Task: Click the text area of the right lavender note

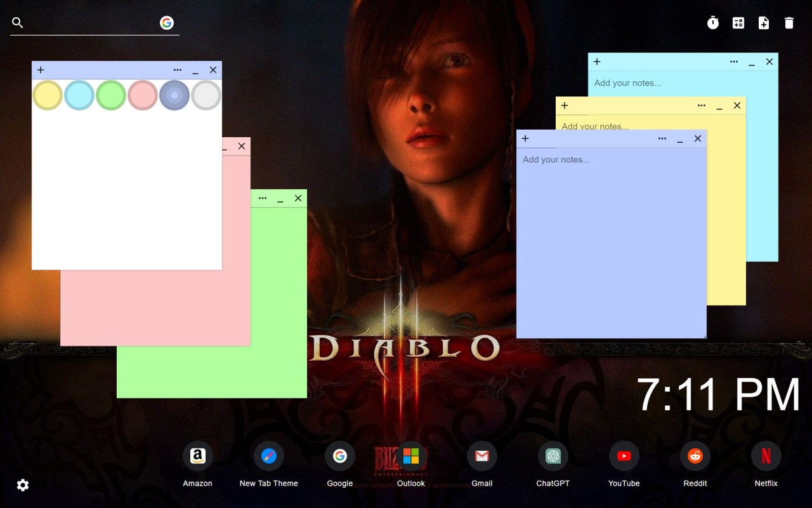Action: pyautogui.click(x=612, y=243)
